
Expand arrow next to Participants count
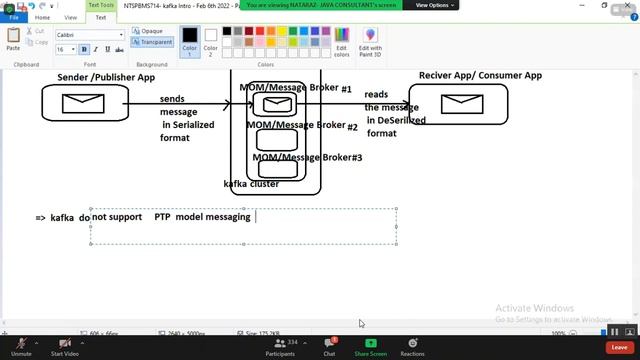(x=304, y=343)
